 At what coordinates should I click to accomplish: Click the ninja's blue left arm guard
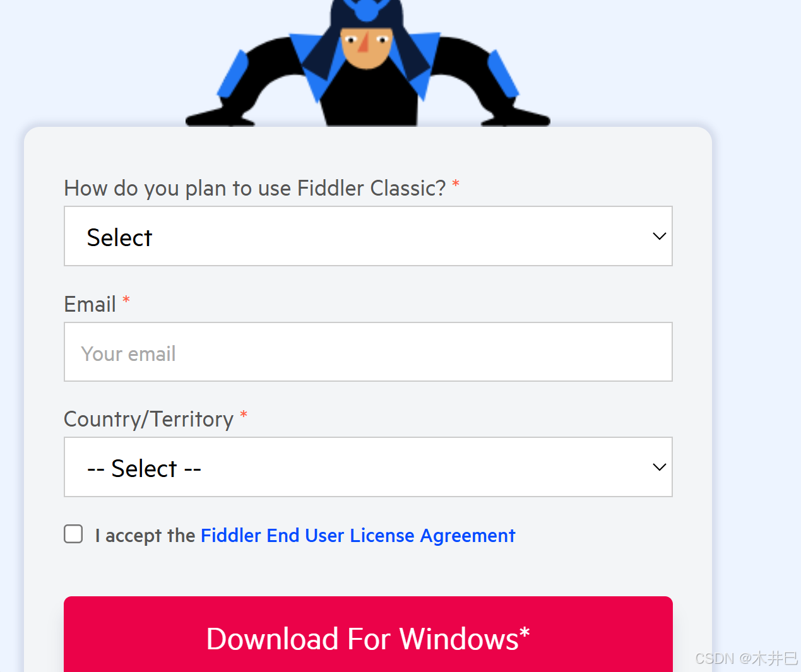[234, 74]
